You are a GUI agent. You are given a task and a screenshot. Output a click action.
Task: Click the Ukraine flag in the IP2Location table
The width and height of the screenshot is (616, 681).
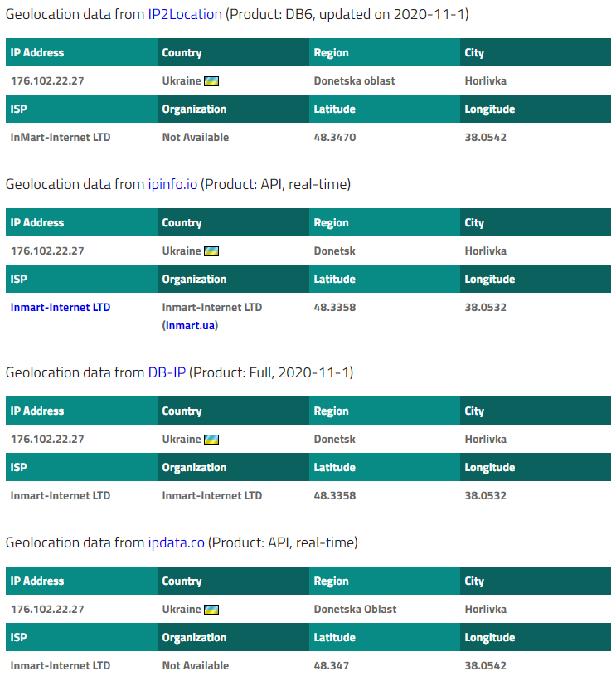point(211,81)
